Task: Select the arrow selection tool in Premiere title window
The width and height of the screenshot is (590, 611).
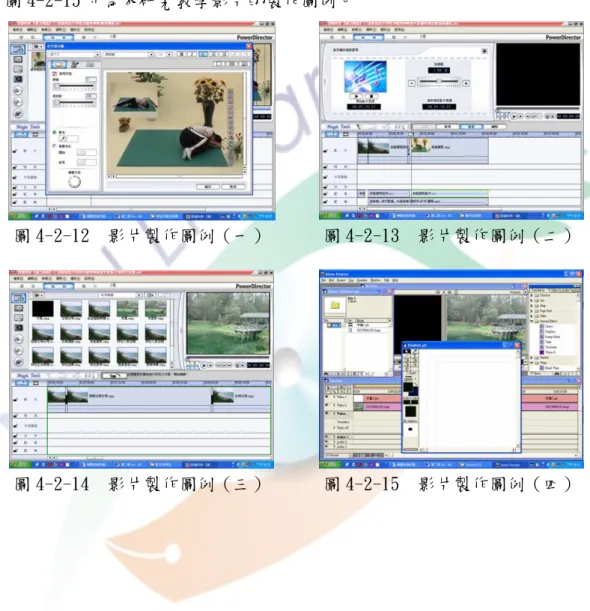Action: (x=406, y=351)
